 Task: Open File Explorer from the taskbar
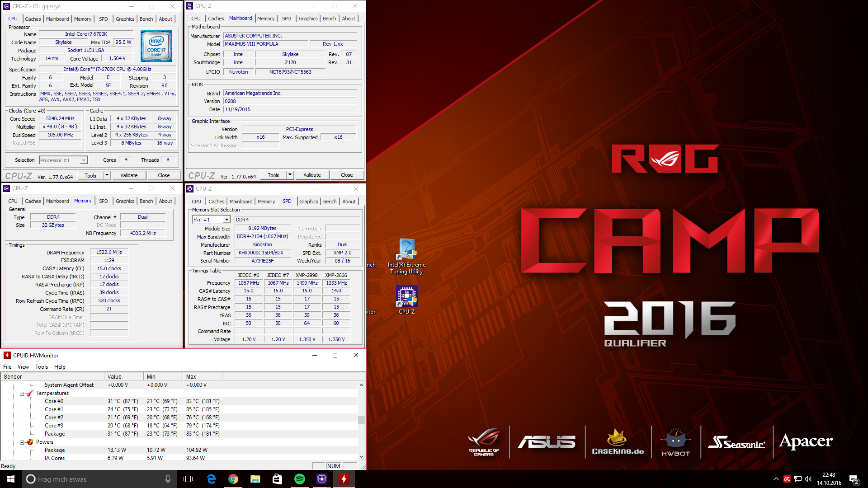(255, 479)
